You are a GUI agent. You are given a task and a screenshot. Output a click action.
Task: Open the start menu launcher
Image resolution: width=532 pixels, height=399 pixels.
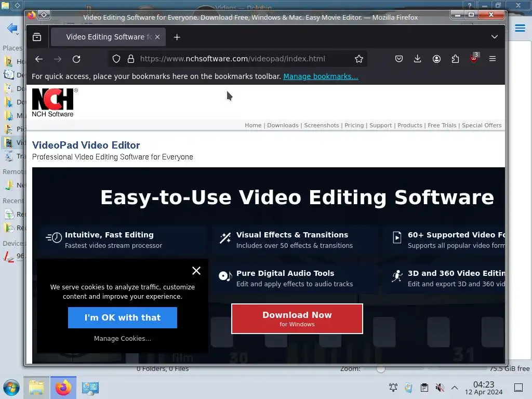(x=11, y=388)
